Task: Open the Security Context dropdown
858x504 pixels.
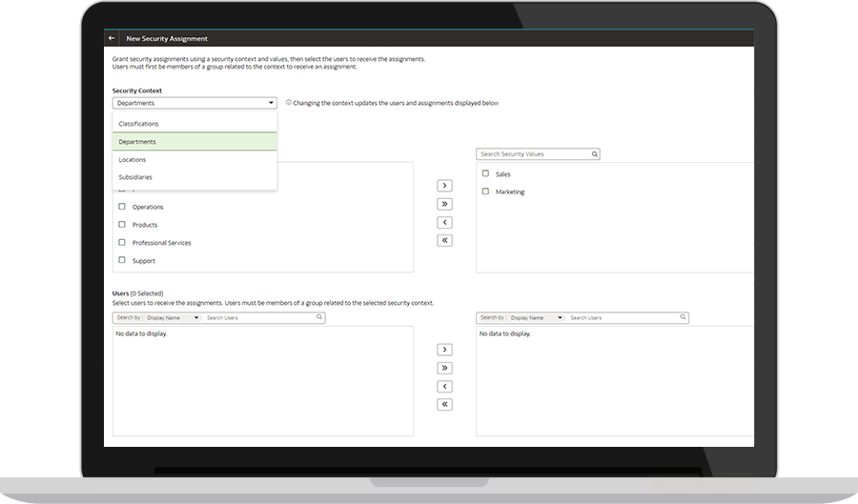Action: click(x=194, y=103)
